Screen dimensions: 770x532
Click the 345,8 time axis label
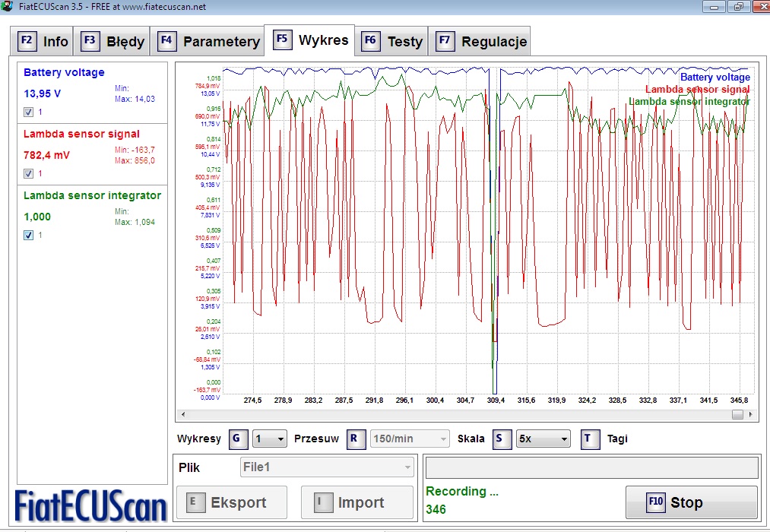click(739, 401)
